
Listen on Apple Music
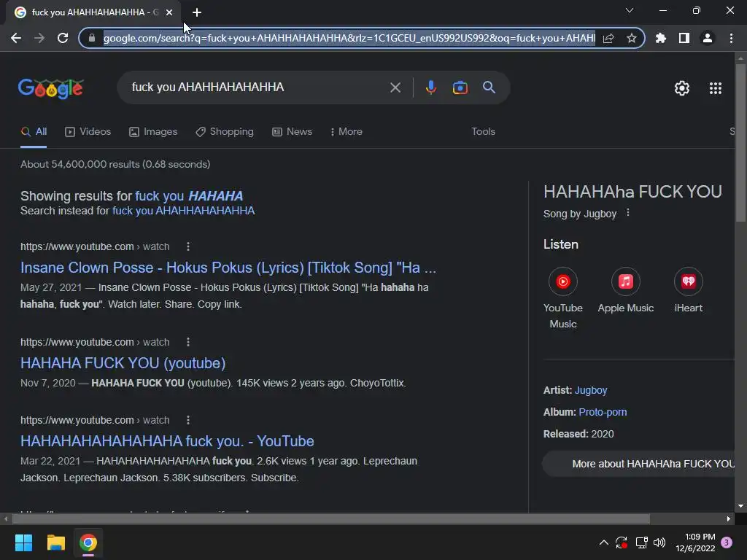coord(626,290)
